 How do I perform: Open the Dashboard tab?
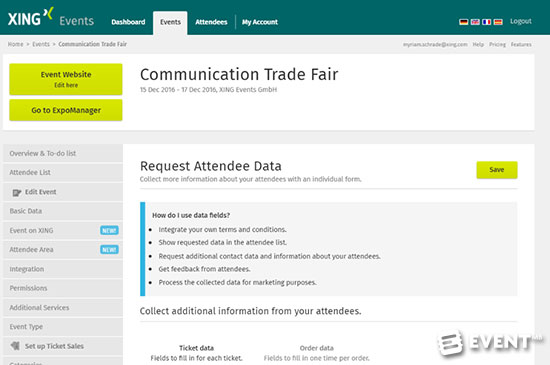click(x=128, y=22)
